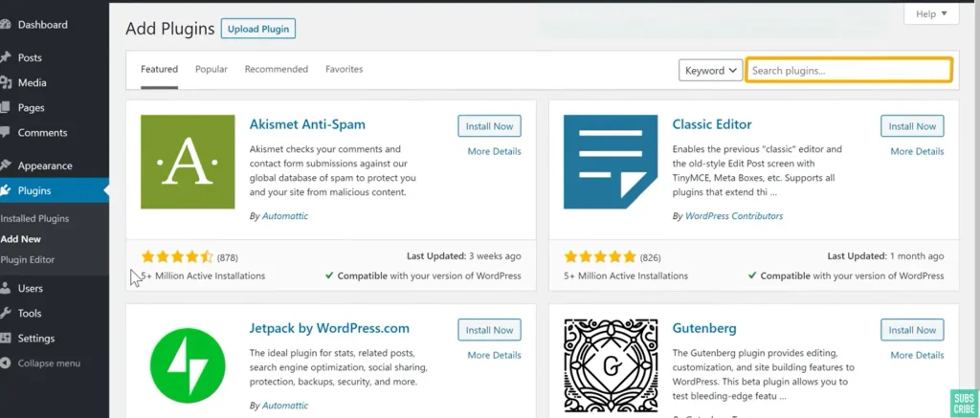Open Add New submenu item
980x418 pixels.
coord(21,239)
